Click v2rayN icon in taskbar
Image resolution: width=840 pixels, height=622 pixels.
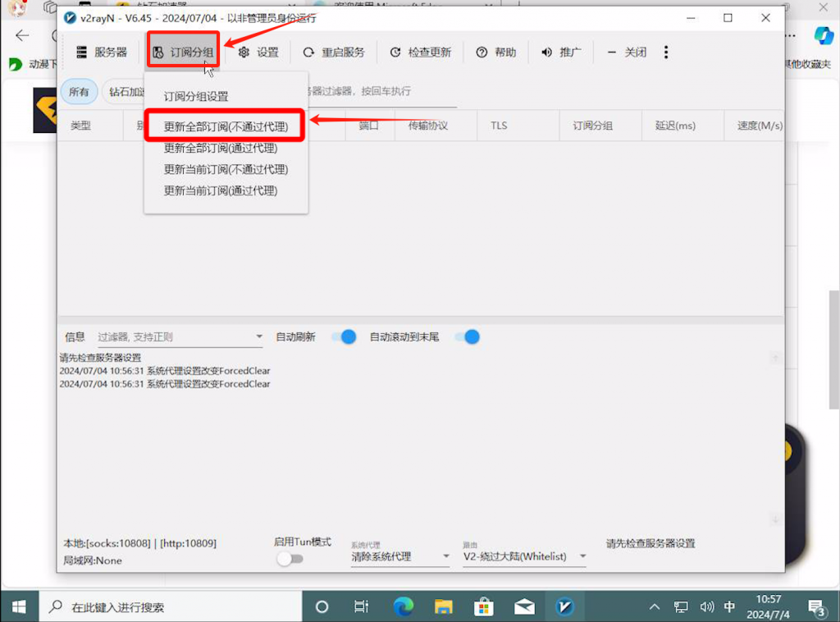point(564,607)
